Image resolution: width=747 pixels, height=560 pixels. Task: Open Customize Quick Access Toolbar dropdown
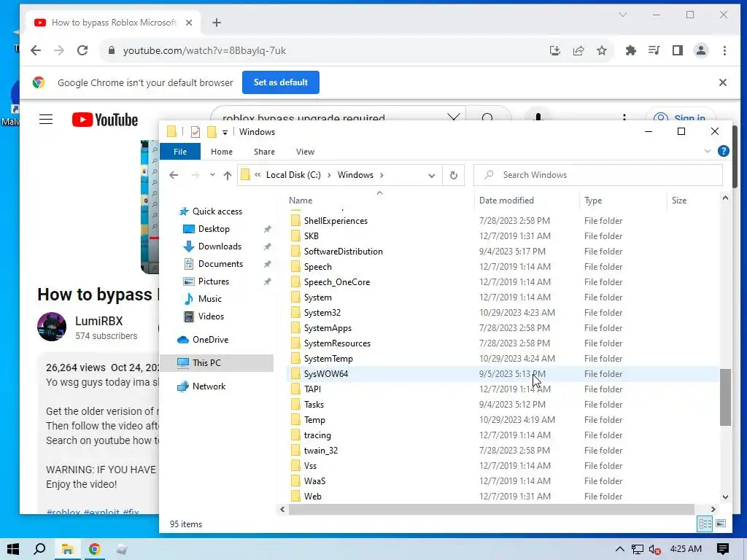tap(225, 133)
